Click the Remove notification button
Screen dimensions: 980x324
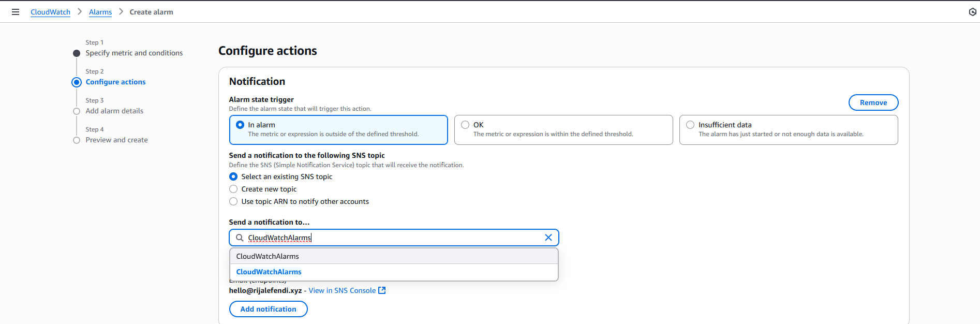[x=873, y=102]
